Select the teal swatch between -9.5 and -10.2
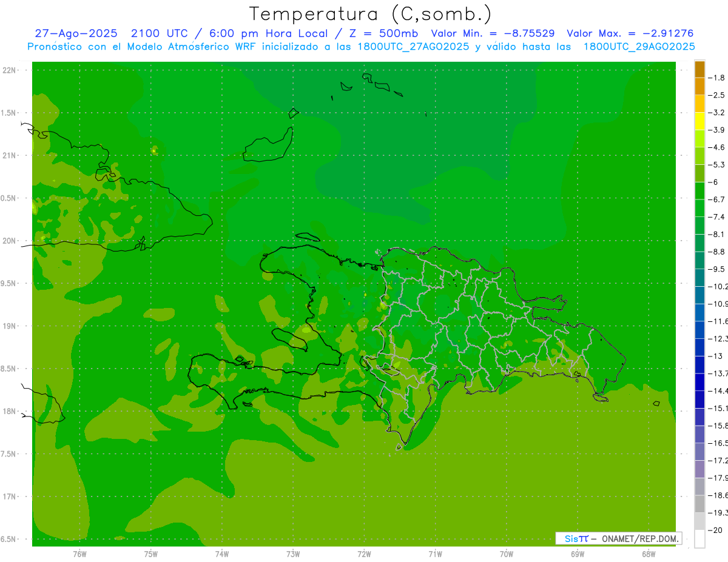 tap(699, 278)
